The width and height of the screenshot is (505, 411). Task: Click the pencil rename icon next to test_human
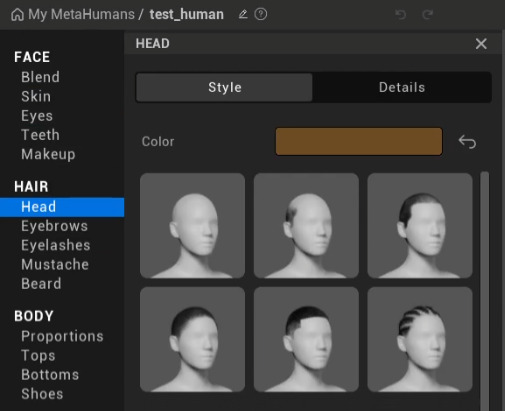243,14
